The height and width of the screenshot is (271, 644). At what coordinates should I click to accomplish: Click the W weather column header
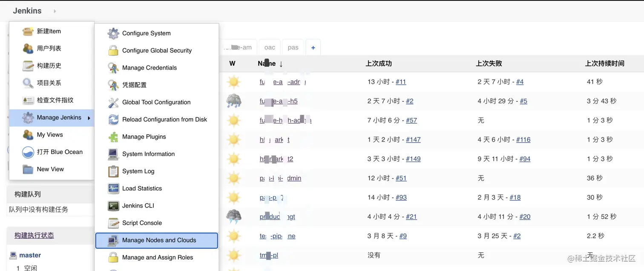click(x=232, y=63)
